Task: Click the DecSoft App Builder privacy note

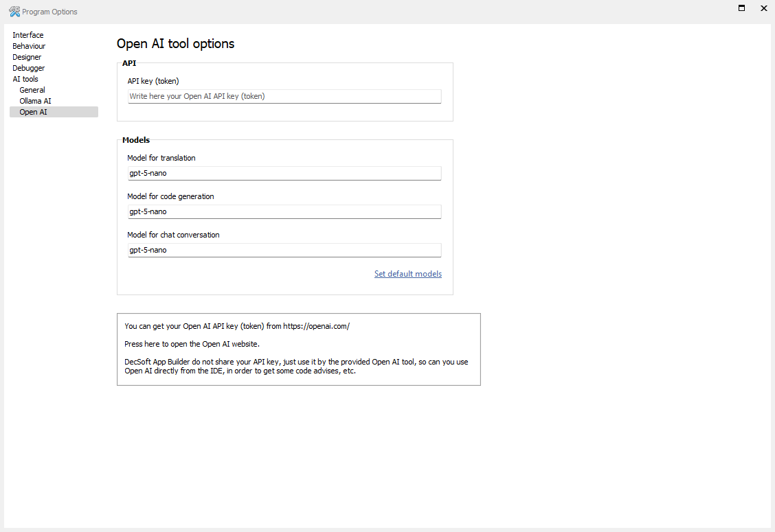Action: tap(296, 367)
